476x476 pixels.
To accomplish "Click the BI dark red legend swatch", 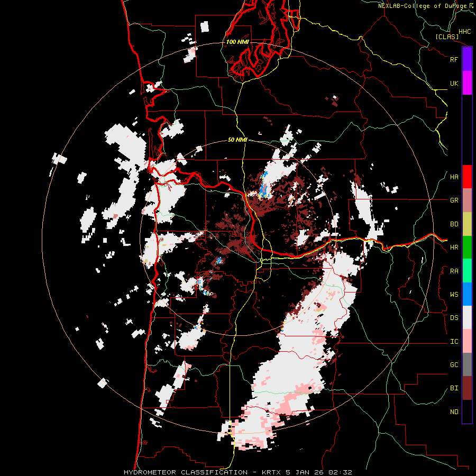I will tap(467, 388).
